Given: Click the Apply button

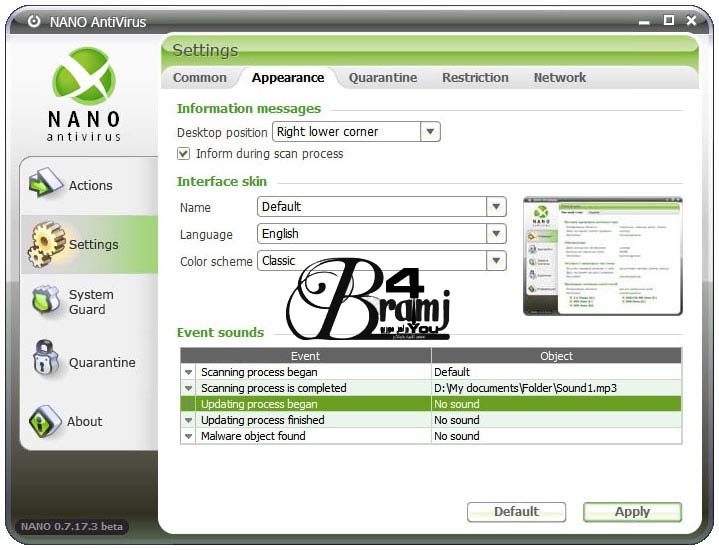Looking at the screenshot, I should [x=632, y=511].
